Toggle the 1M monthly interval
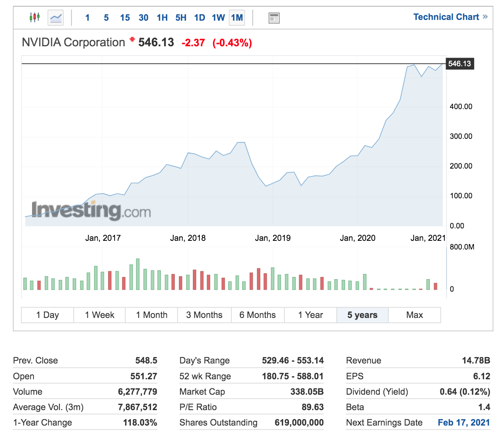 point(237,18)
